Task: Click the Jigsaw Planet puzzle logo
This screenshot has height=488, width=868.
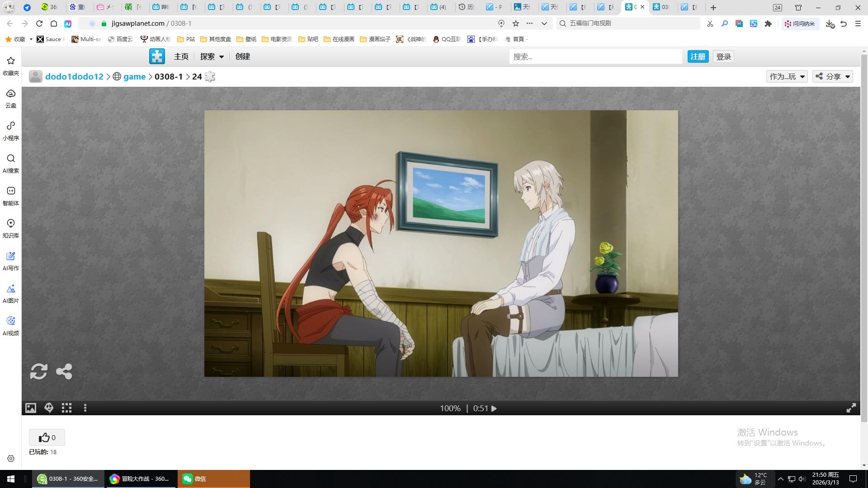Action: pos(157,56)
